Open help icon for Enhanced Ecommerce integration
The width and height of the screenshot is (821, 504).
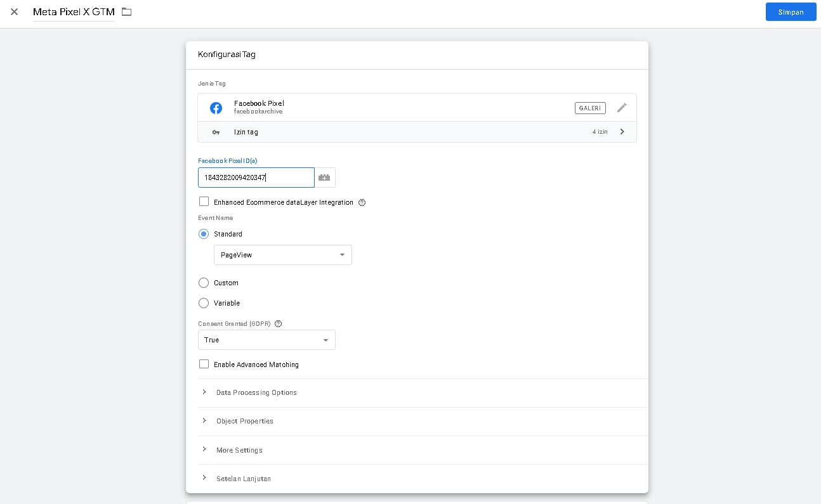tap(362, 203)
